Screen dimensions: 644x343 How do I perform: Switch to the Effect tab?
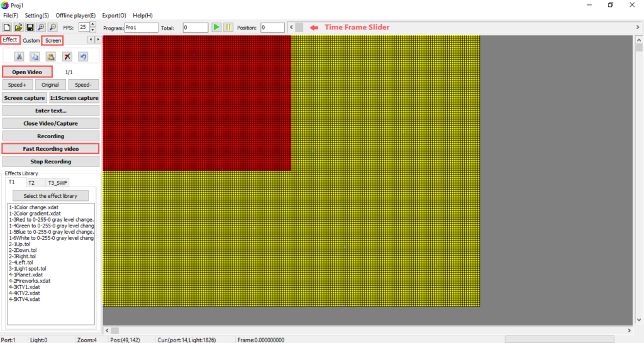coord(10,40)
